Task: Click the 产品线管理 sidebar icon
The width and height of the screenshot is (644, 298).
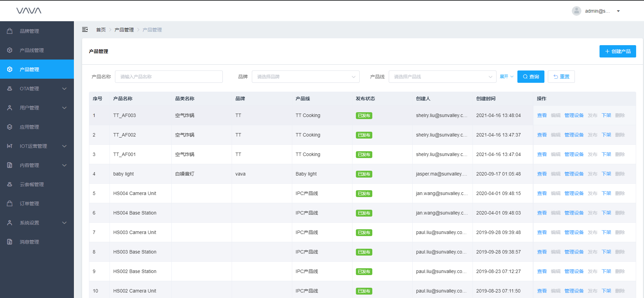Action: 10,50
